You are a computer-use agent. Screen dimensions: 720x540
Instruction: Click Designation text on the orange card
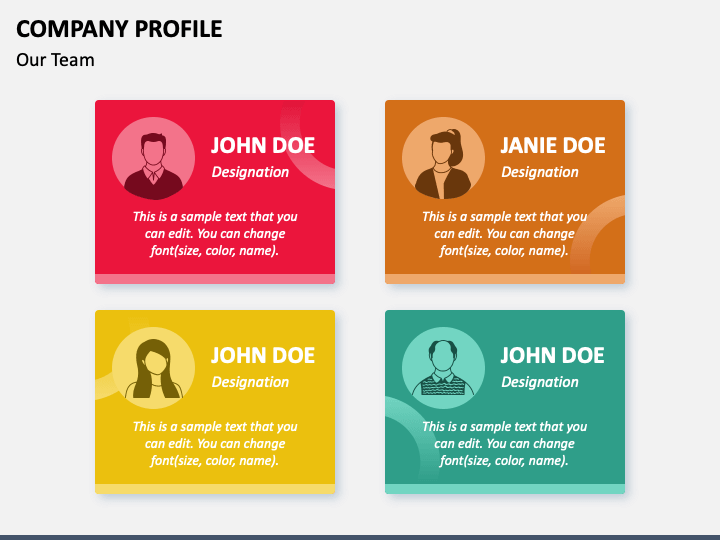pos(540,172)
